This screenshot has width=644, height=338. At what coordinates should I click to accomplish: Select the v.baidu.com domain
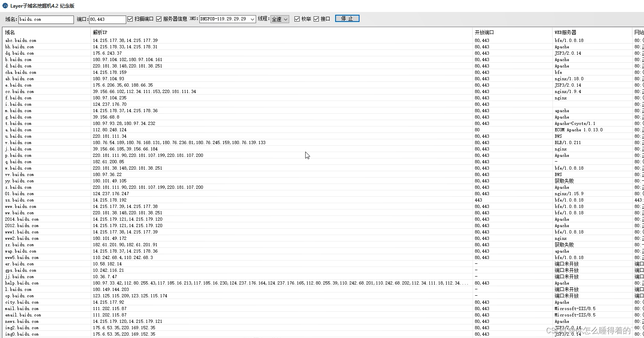click(18, 142)
